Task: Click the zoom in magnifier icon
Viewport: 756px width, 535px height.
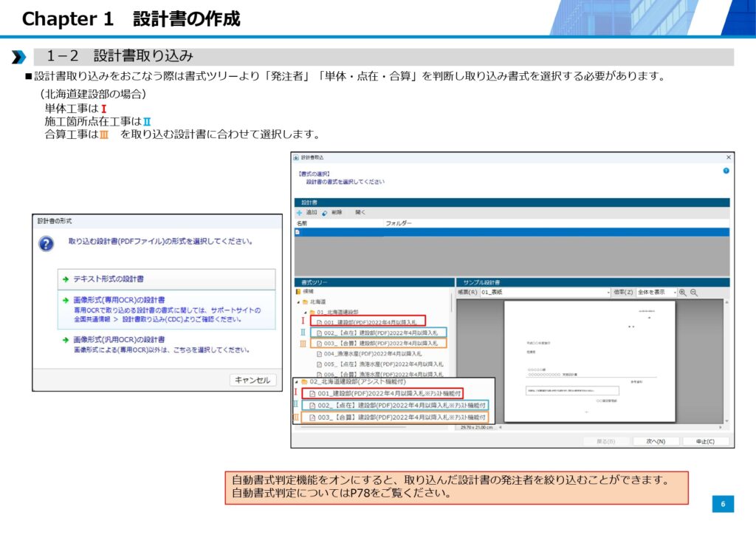Action: pos(682,293)
